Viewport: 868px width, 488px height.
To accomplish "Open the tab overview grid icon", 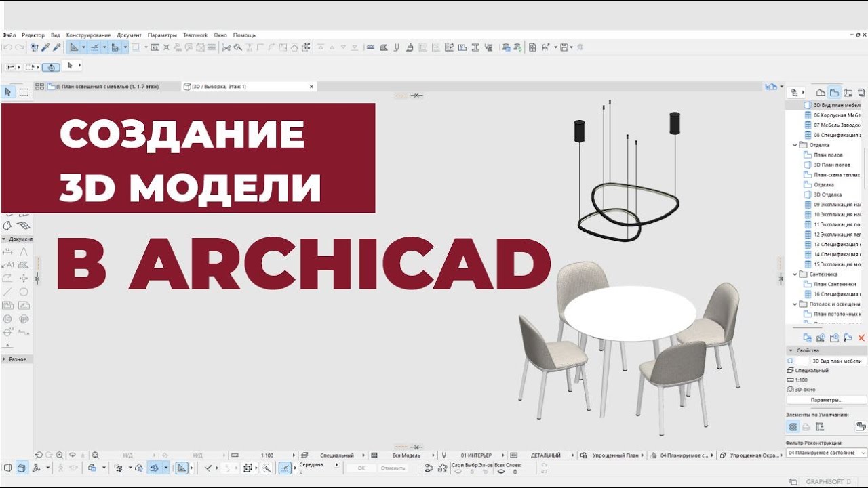I will [39, 87].
